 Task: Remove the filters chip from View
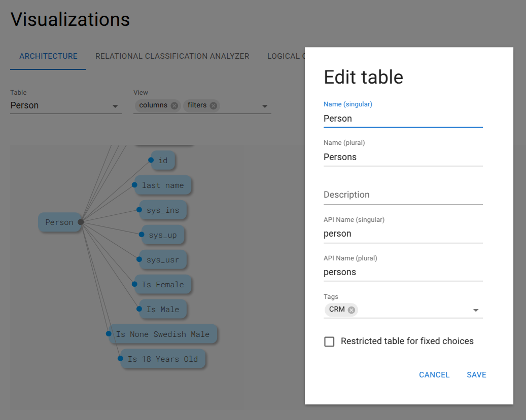(213, 105)
